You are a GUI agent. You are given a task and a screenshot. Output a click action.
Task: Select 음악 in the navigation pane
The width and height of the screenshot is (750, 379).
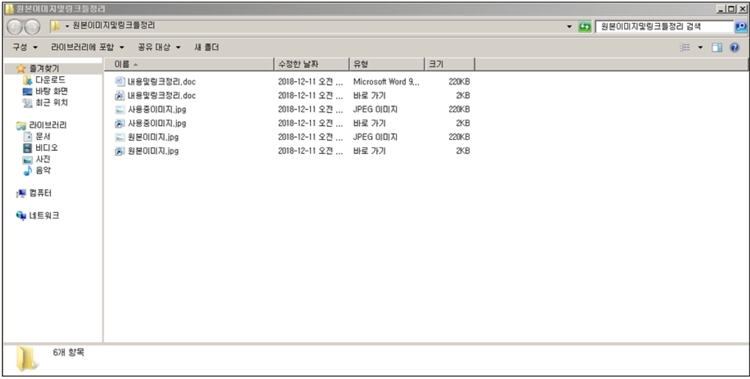tap(43, 171)
